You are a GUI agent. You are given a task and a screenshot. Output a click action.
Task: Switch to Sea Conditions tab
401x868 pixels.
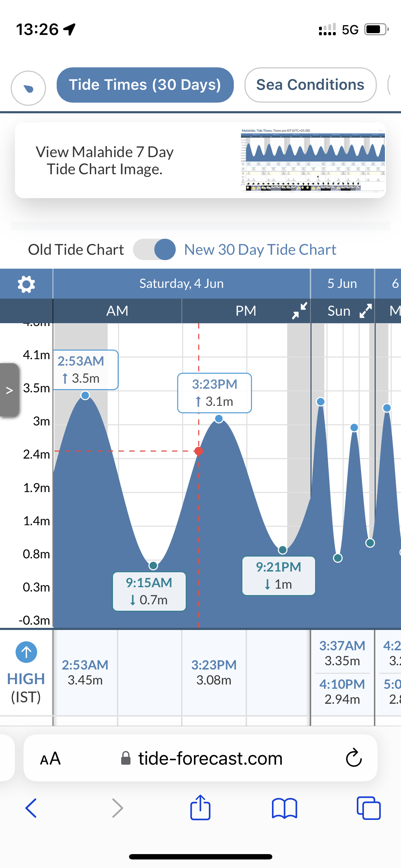point(310,85)
